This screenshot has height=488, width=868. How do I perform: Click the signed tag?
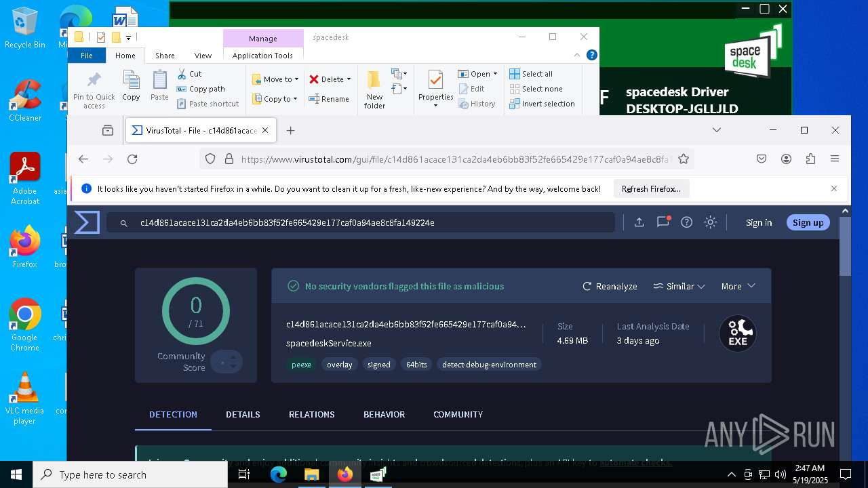pyautogui.click(x=378, y=365)
